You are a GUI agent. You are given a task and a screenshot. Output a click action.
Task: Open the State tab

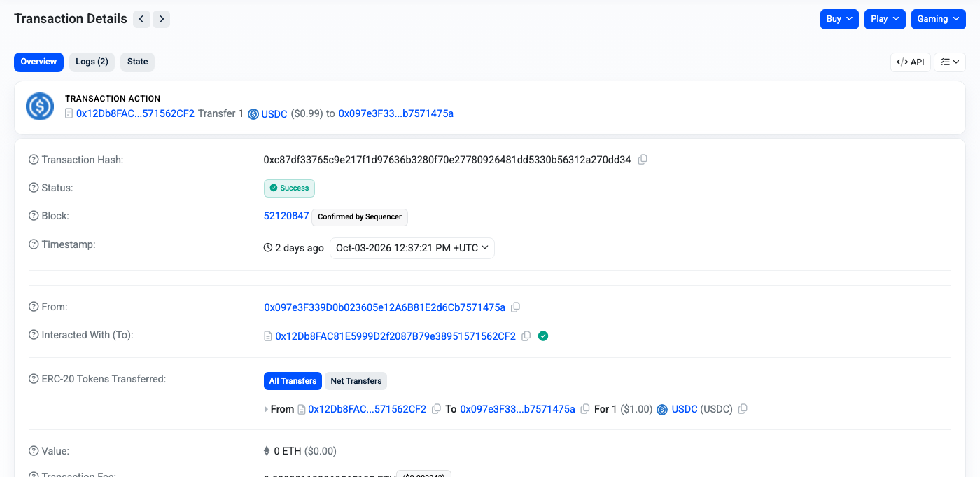137,62
